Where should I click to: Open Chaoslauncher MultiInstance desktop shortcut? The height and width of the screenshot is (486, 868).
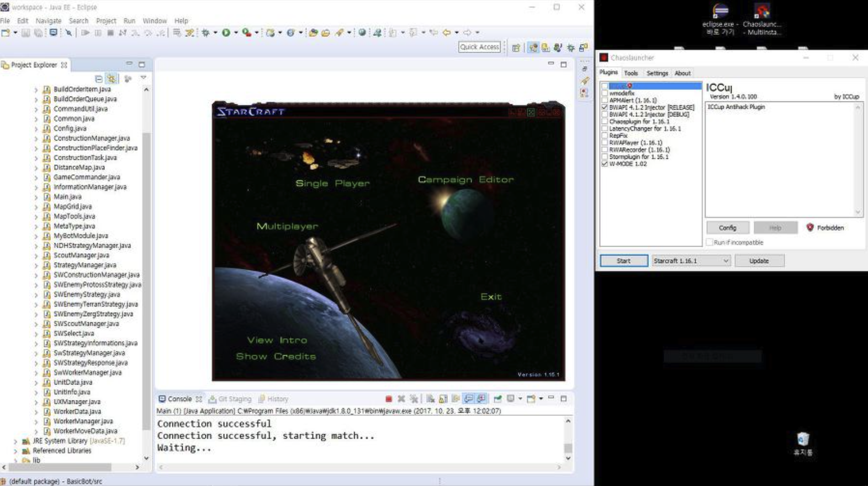click(x=762, y=19)
